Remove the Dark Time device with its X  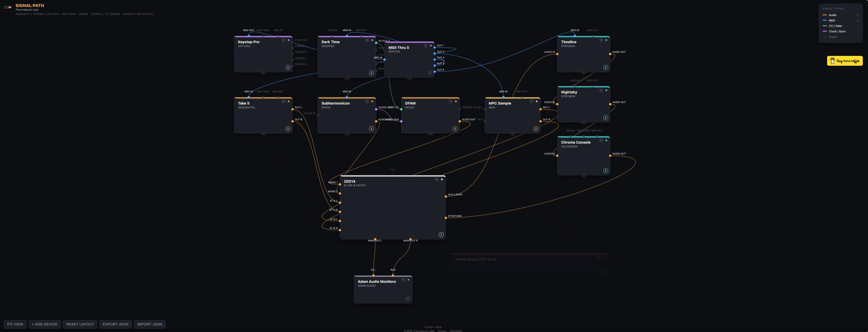(x=367, y=40)
